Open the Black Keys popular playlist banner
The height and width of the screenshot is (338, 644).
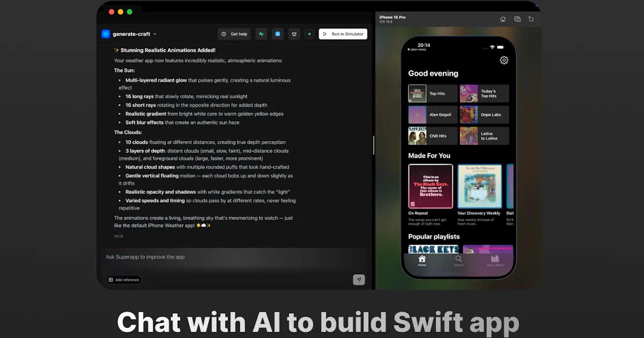[434, 249]
